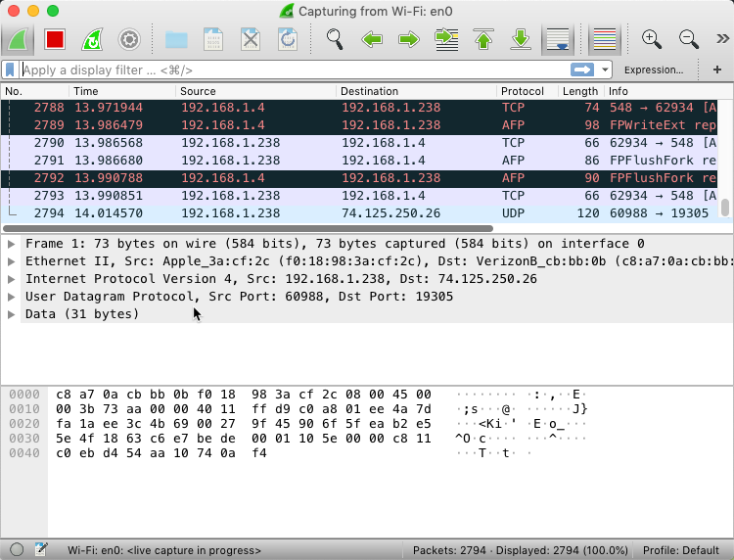
Task: Select the Ethernet II line
Action: point(378,261)
